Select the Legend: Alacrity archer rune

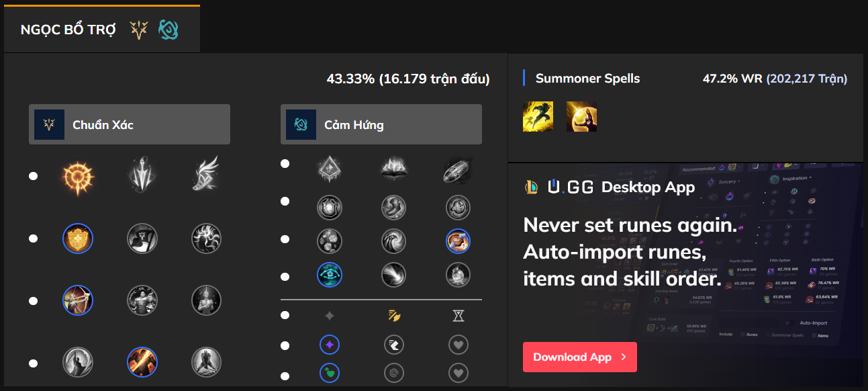pyautogui.click(x=78, y=300)
